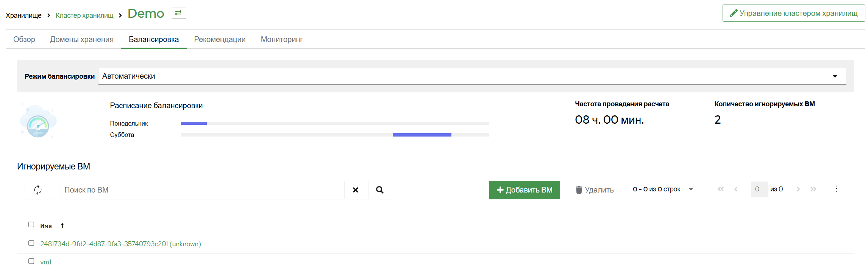
Task: Click the Хранилище breadcrumb text
Action: [x=23, y=16]
